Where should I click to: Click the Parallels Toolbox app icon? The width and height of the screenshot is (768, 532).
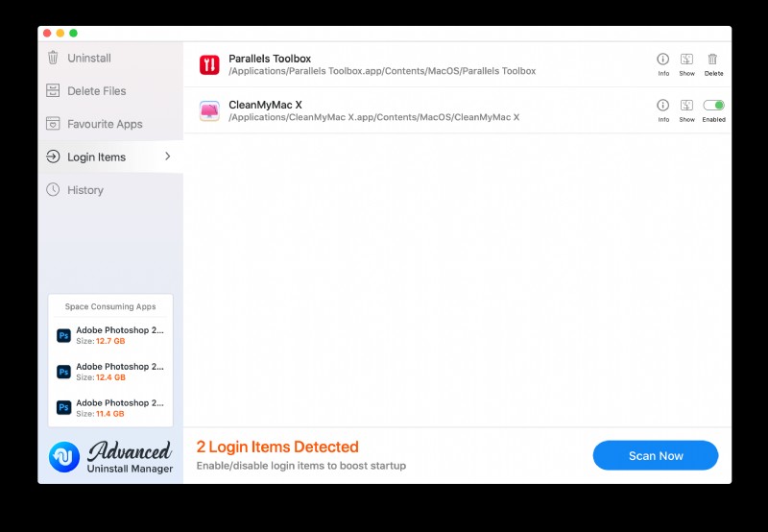pos(209,64)
